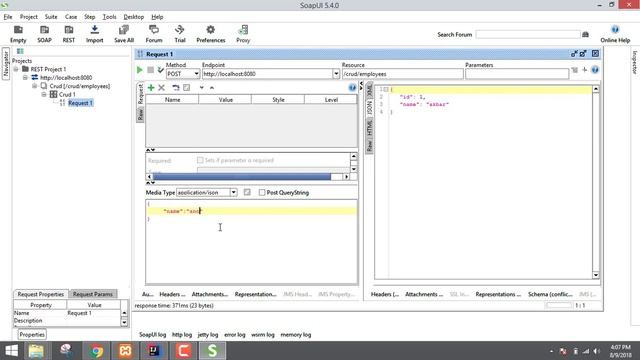
Task: Click icon beside Media Type dropdown
Action: pyautogui.click(x=247, y=192)
